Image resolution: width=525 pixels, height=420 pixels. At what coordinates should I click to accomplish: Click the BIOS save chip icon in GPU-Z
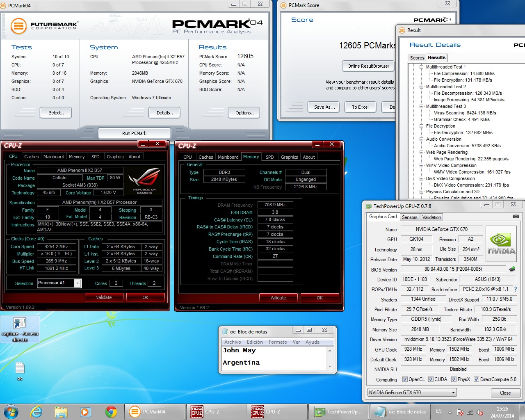click(512, 269)
